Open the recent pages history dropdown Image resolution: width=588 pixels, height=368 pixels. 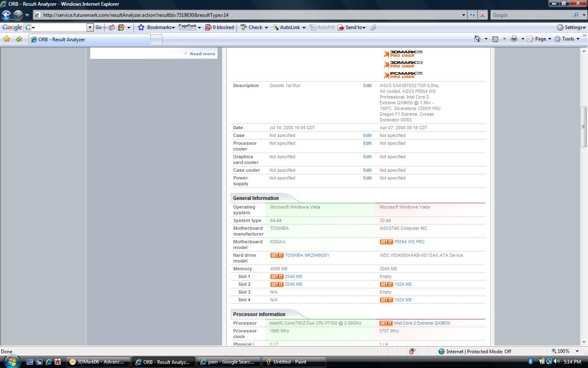click(27, 15)
